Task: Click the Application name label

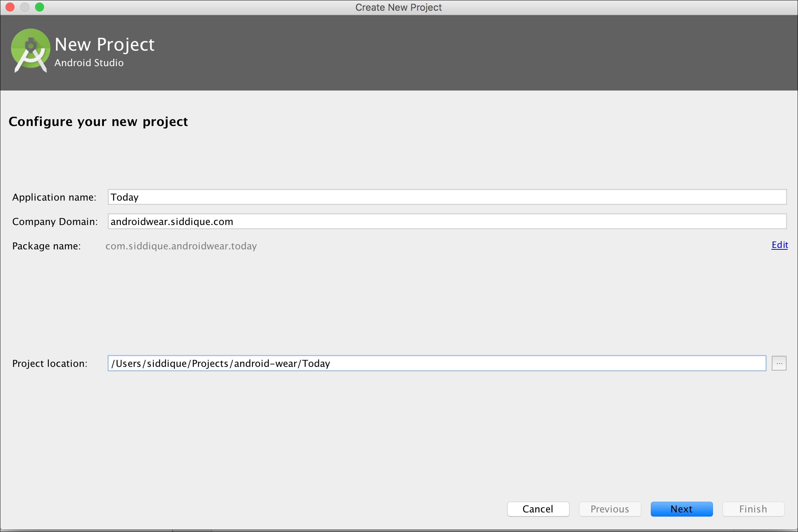Action: (55, 197)
